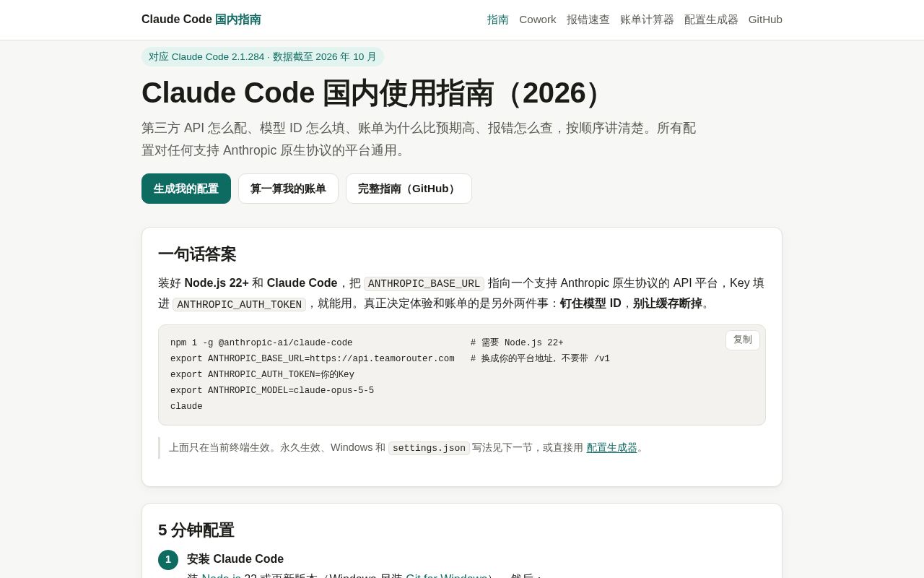This screenshot has height=578, width=924.
Task: Open the Claude Code 国内指南 site logo link
Action: coord(201,20)
